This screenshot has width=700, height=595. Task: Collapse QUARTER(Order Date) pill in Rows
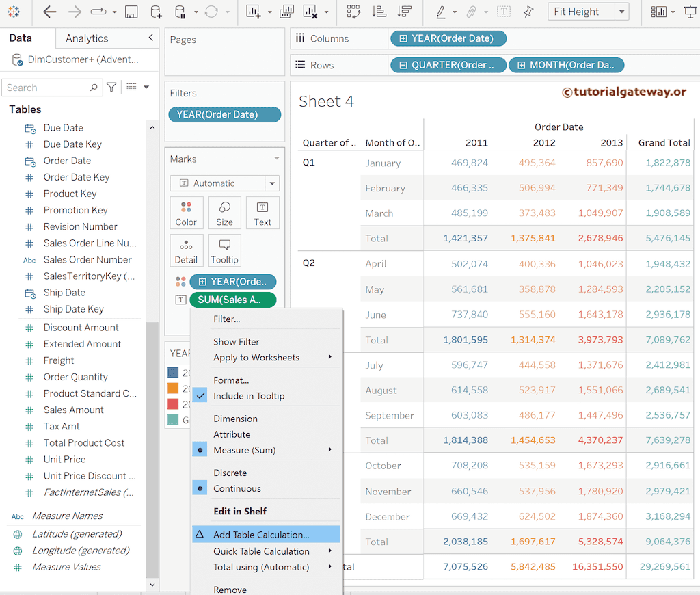403,65
